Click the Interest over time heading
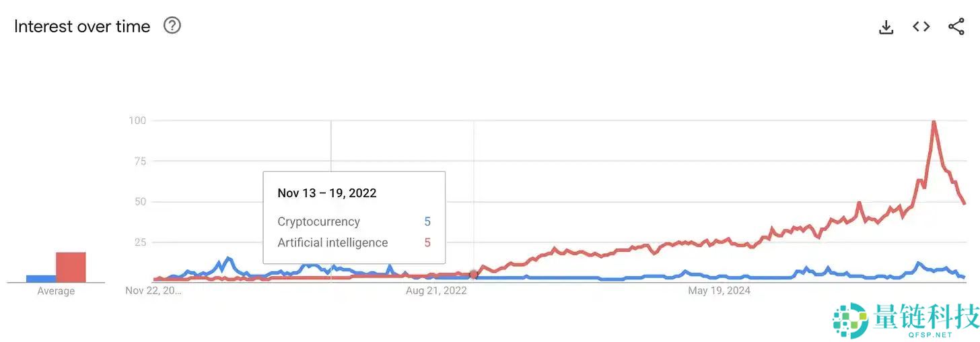Screen dimensions: 980x342 coord(82,26)
